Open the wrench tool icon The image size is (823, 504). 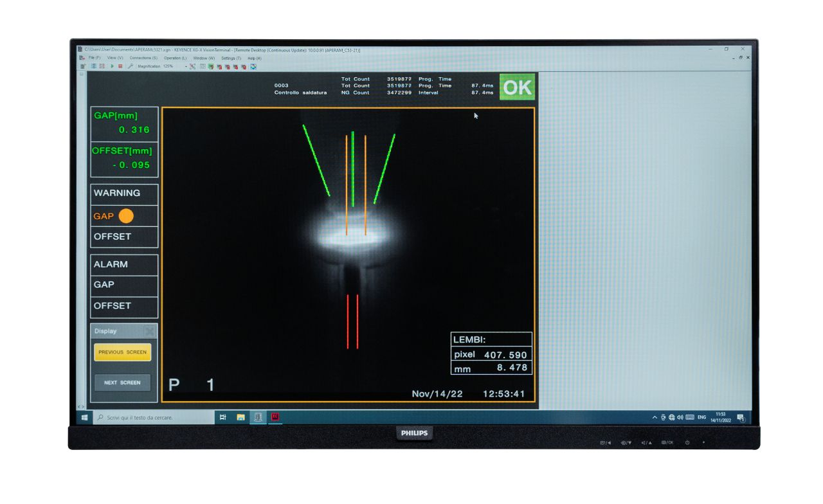130,66
